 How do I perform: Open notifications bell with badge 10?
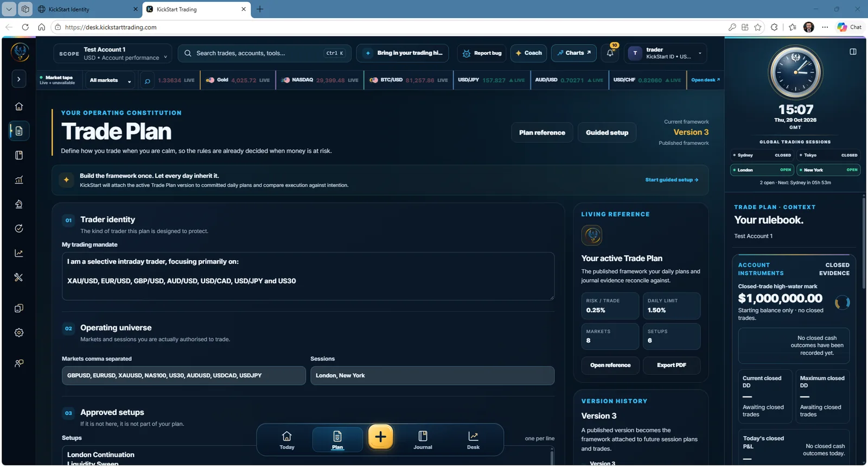point(610,53)
